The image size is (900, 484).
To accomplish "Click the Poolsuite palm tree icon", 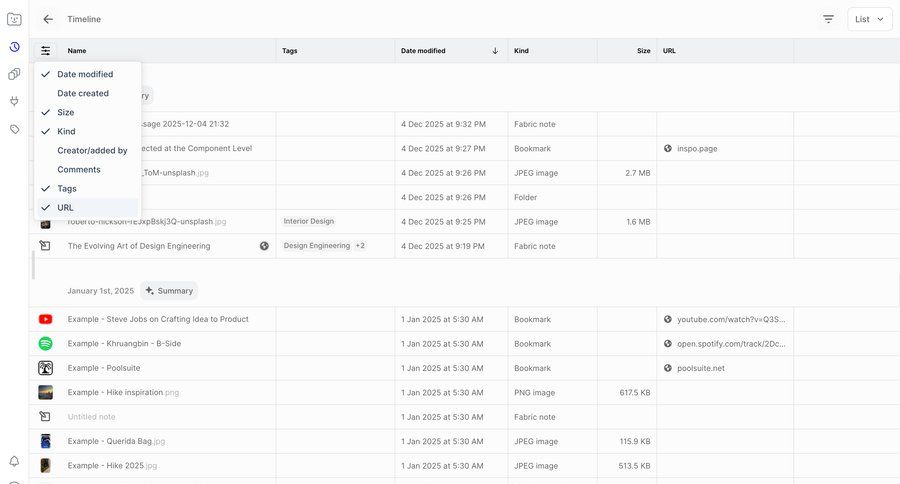I will (45, 368).
